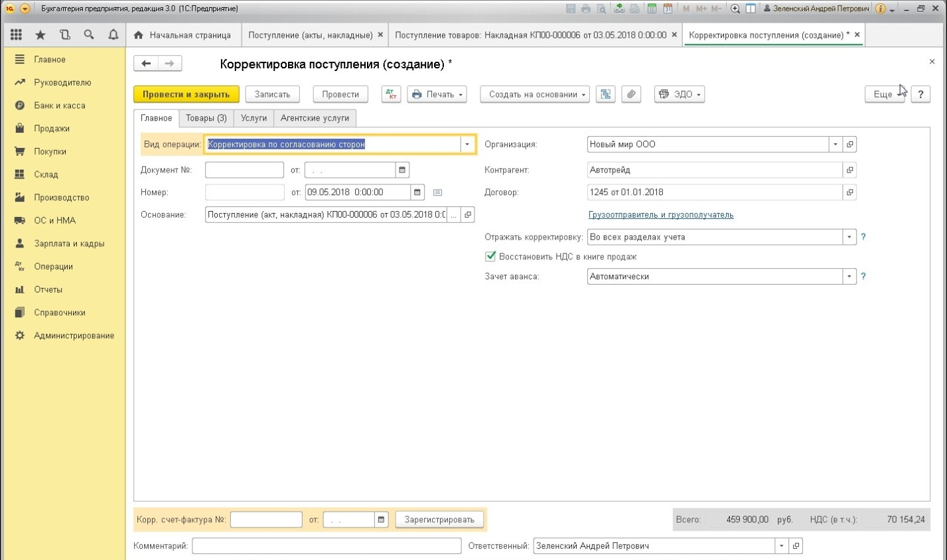Open the history icon in top panel

click(x=64, y=35)
